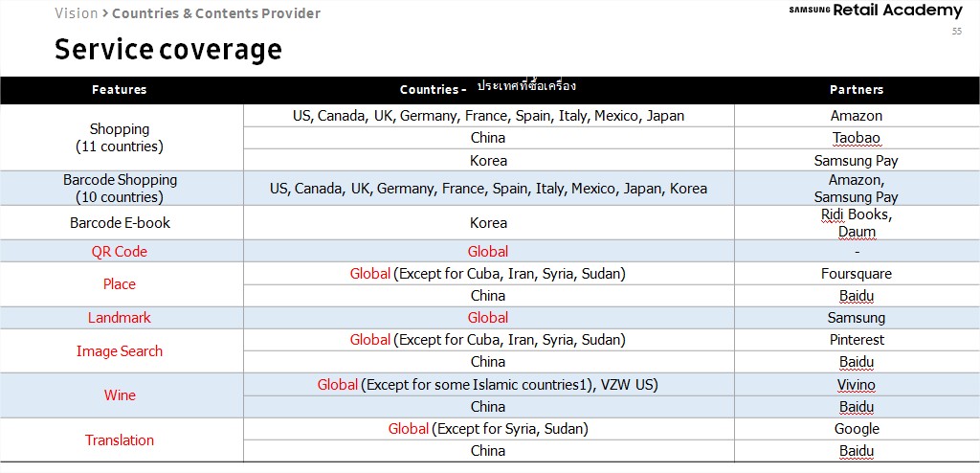
Task: Click the Pinterest partner cell
Action: coord(857,340)
